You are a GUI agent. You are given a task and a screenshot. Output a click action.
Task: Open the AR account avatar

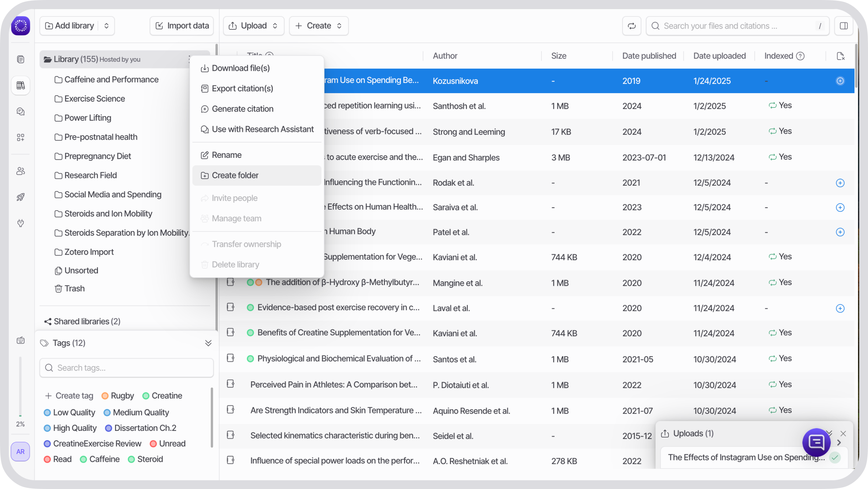pyautogui.click(x=20, y=452)
